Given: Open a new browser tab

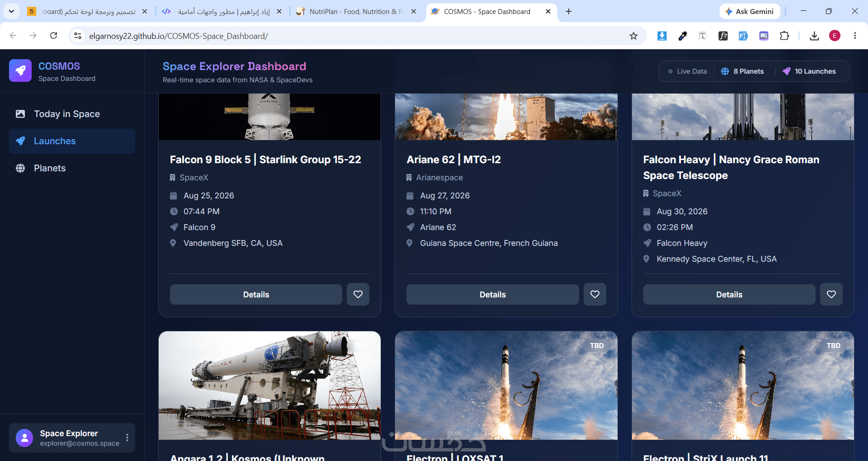Looking at the screenshot, I should click(x=569, y=11).
